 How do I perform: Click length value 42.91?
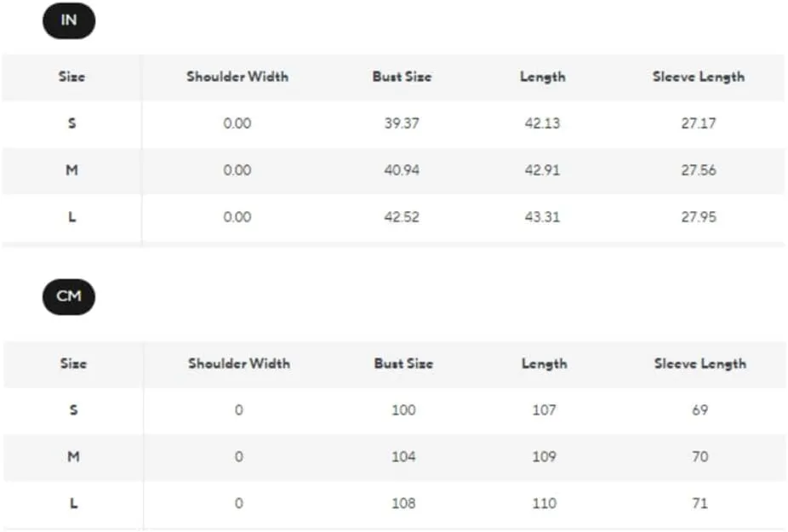542,170
